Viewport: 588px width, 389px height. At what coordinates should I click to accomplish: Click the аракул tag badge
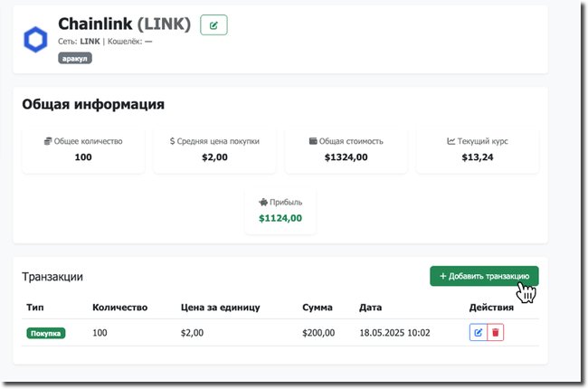click(x=74, y=59)
